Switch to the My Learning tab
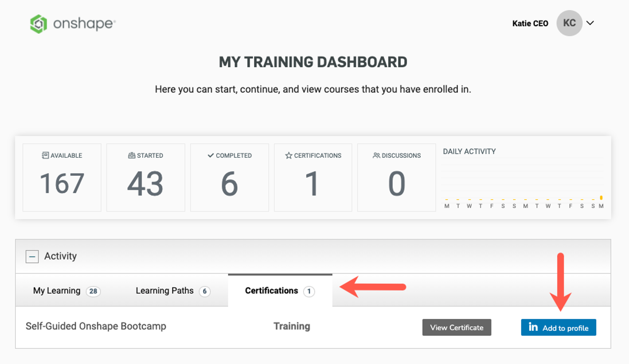The height and width of the screenshot is (364, 629). tap(57, 291)
